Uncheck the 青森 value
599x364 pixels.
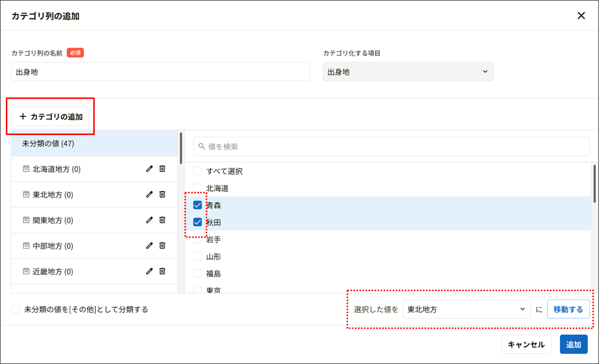click(x=197, y=205)
